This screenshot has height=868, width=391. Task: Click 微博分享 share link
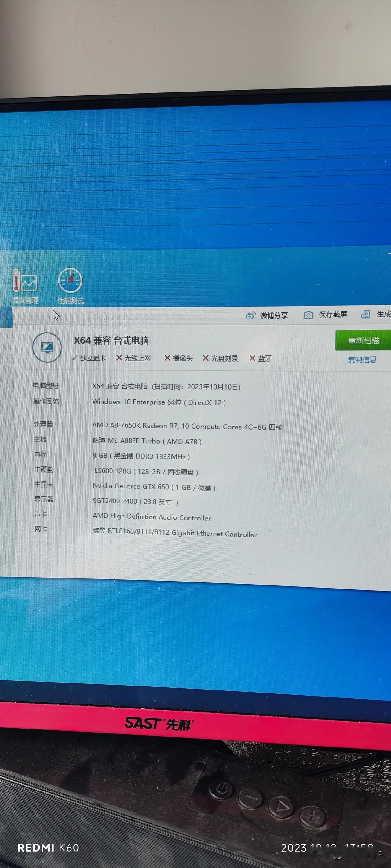274,316
